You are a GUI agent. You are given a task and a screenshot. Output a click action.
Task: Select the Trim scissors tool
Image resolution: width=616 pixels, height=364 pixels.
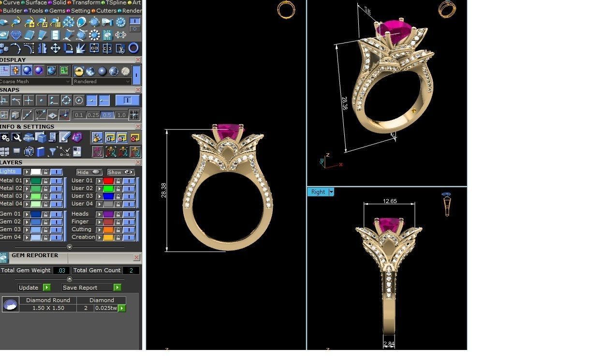pyautogui.click(x=120, y=48)
